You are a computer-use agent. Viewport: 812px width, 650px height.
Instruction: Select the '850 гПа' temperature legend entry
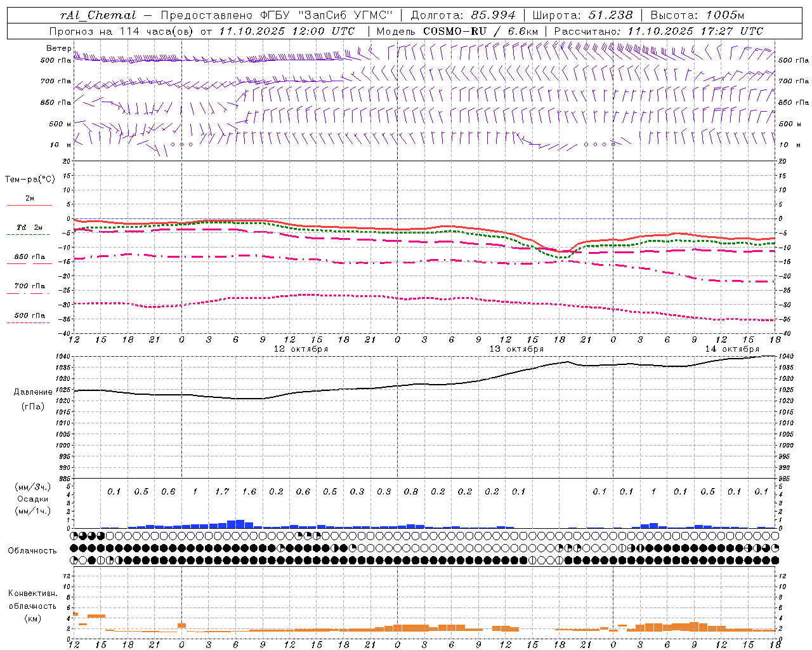coord(30,257)
